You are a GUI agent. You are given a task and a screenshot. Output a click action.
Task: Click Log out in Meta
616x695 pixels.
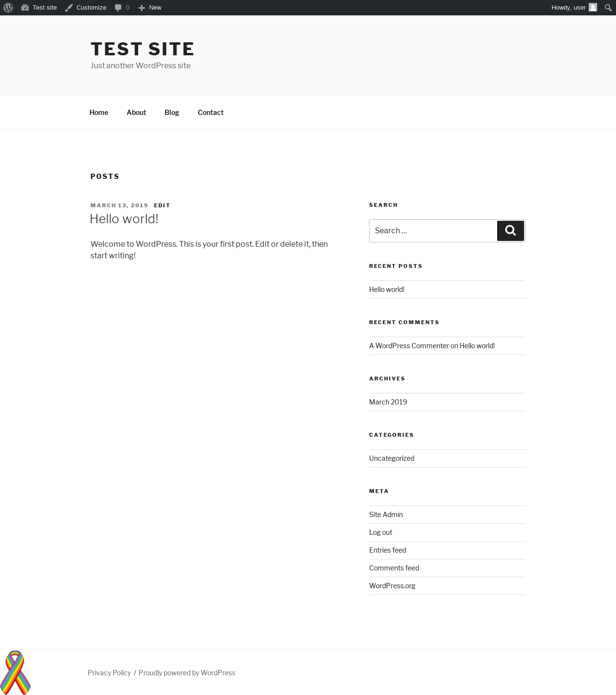click(381, 532)
